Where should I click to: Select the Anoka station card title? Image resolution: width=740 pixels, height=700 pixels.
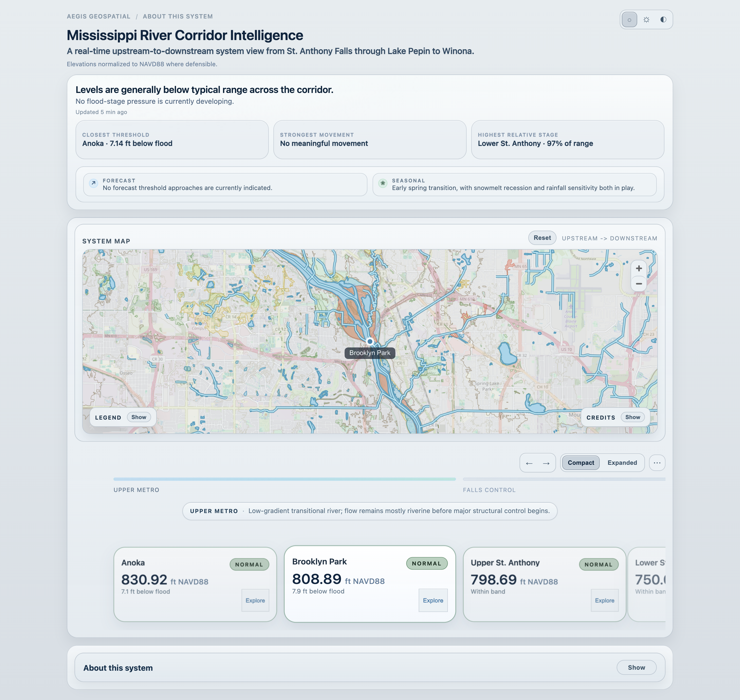click(x=133, y=563)
